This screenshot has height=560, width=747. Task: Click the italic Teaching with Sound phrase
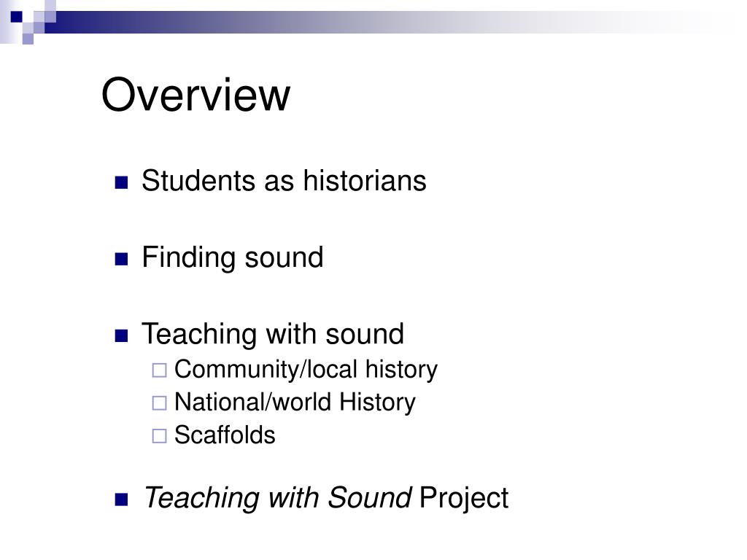tap(278, 498)
